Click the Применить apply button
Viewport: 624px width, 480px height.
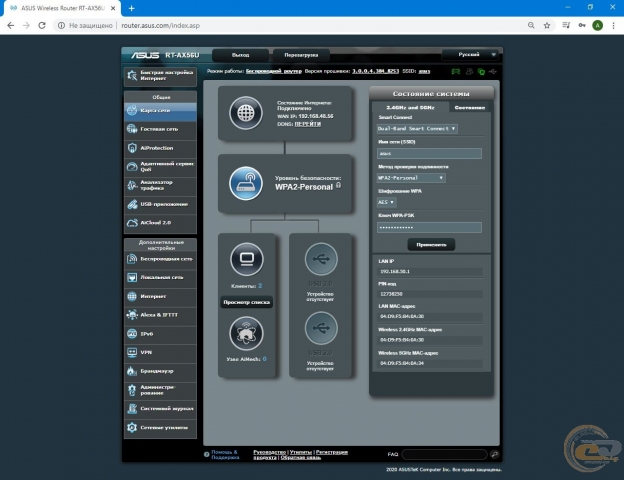(431, 245)
